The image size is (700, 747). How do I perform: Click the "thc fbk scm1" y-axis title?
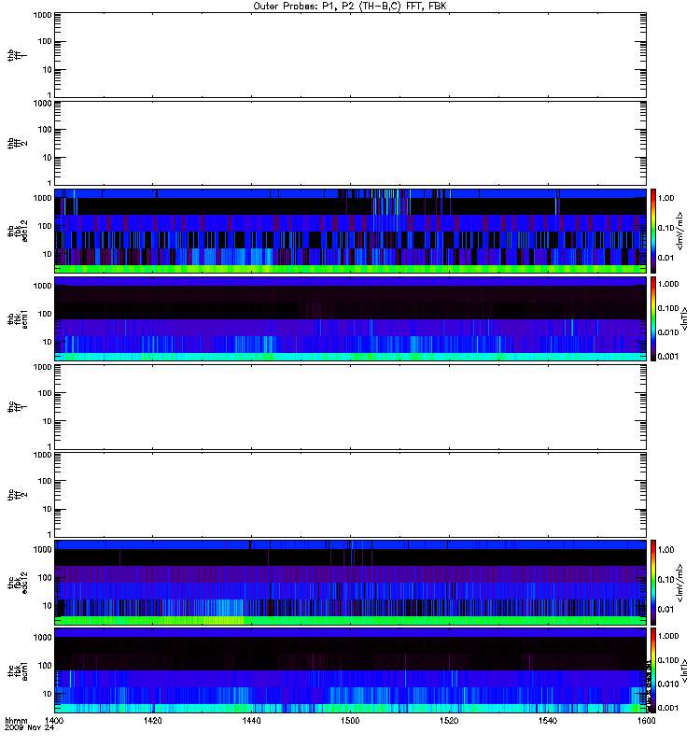17,670
